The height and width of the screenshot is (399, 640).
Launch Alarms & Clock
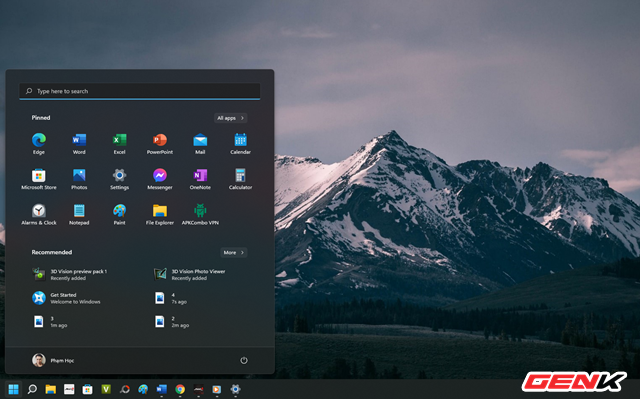(39, 215)
